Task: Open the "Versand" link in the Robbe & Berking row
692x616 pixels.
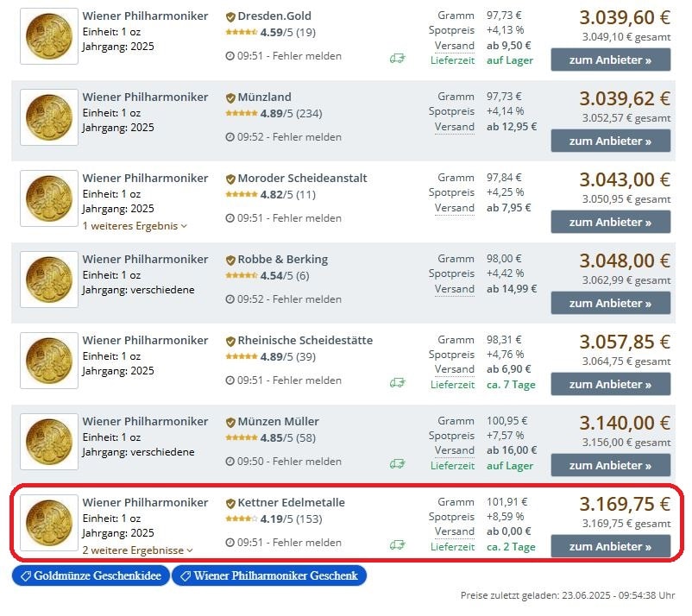Action: (453, 289)
